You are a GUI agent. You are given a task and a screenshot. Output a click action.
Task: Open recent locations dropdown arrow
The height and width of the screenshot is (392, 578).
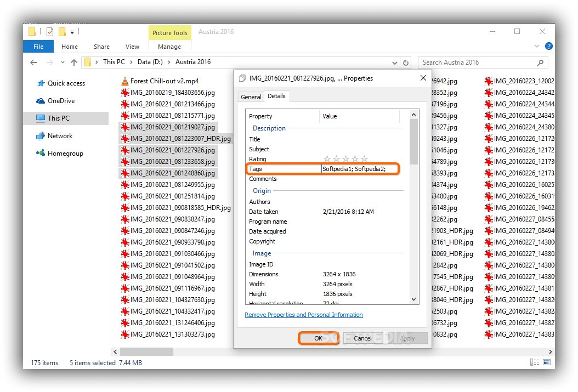[x=63, y=63]
